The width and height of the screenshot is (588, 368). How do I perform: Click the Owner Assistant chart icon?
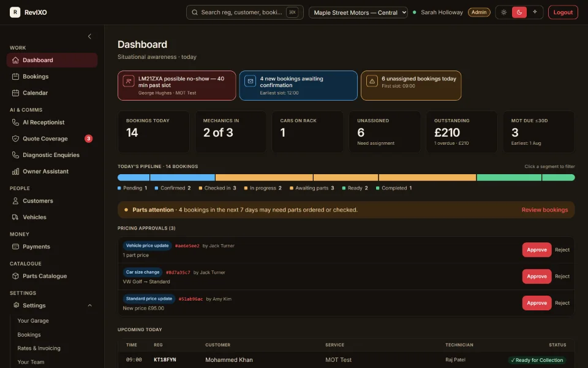[x=15, y=172]
